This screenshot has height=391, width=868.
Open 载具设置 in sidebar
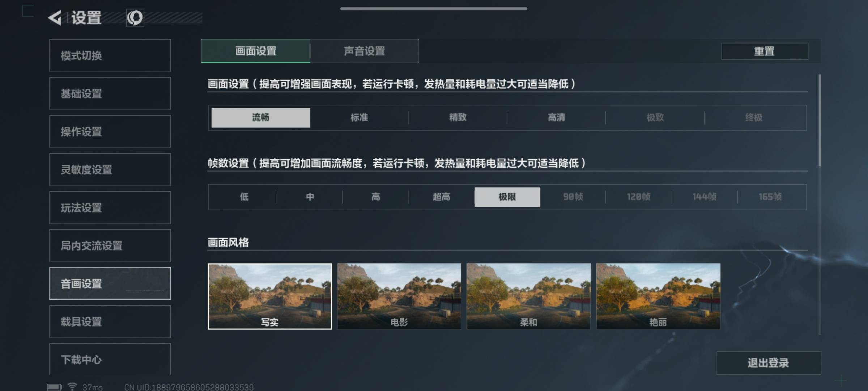[110, 321]
